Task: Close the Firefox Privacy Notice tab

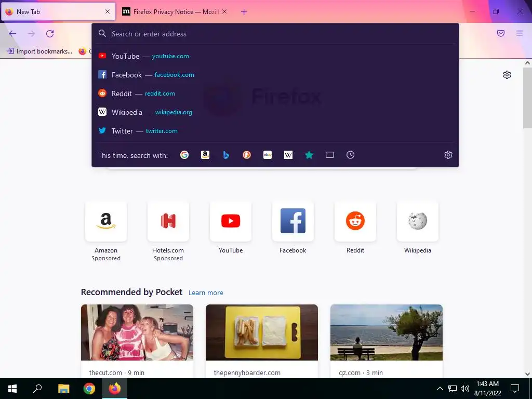Action: (224, 11)
